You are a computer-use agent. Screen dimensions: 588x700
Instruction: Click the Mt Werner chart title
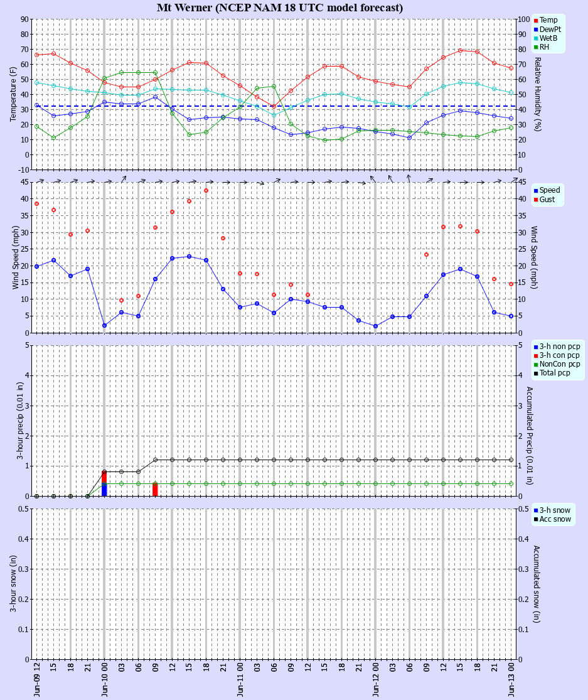280,8
